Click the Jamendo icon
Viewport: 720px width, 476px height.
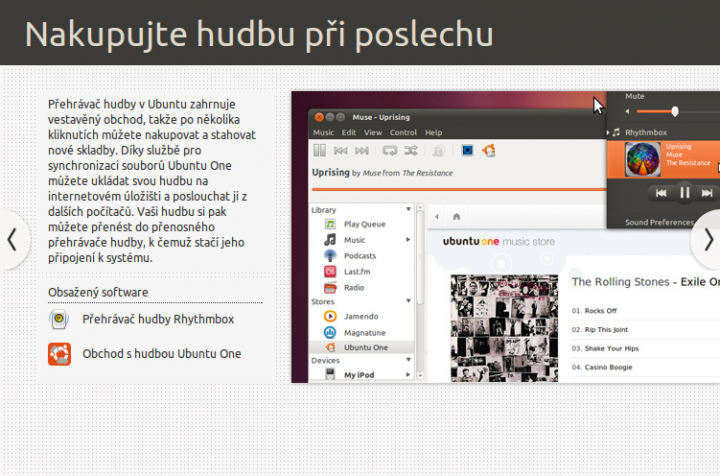330,316
